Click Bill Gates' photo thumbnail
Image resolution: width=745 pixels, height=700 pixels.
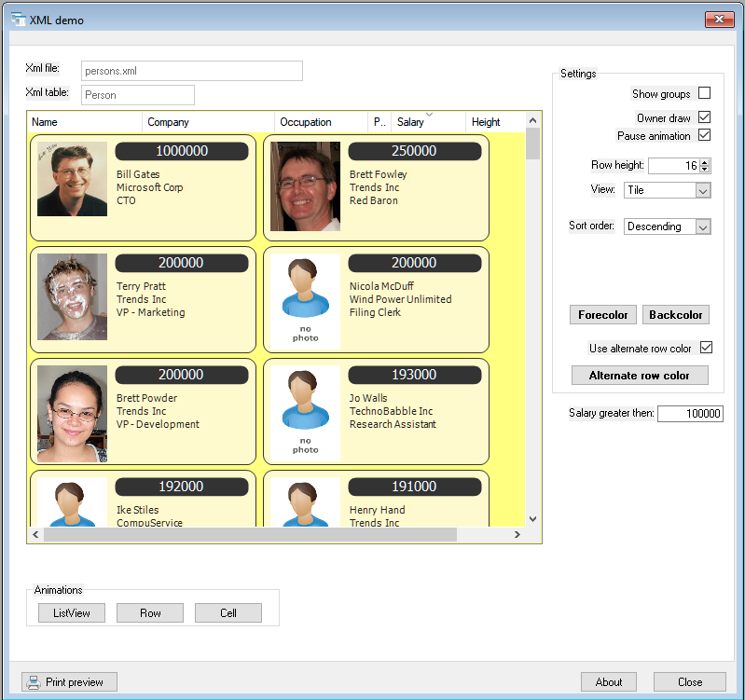tap(72, 179)
